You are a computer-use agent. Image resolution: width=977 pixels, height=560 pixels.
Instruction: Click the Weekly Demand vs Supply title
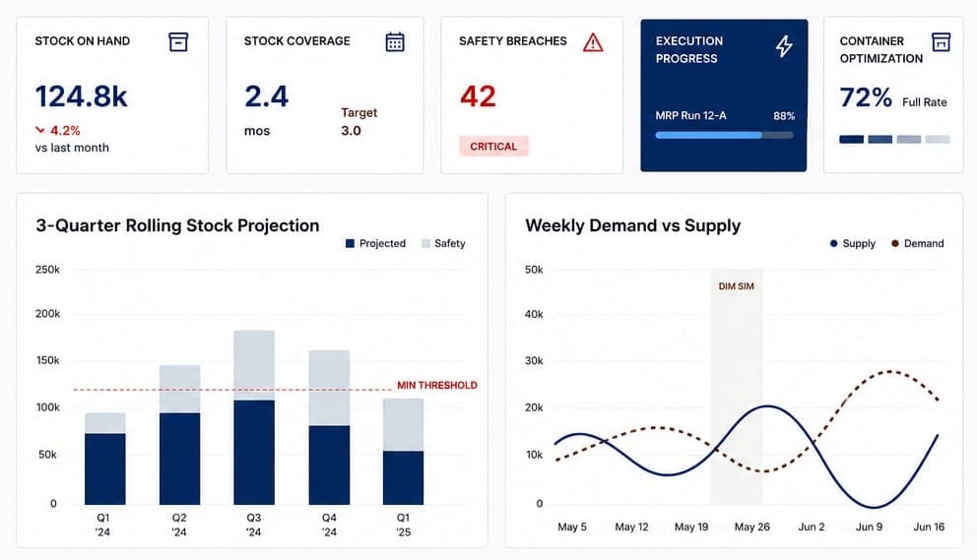[x=633, y=225]
